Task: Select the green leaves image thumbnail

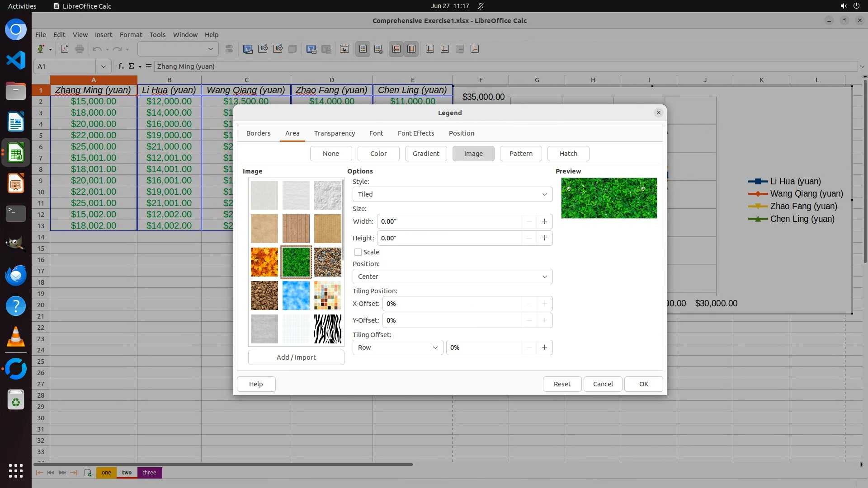Action: tap(296, 262)
